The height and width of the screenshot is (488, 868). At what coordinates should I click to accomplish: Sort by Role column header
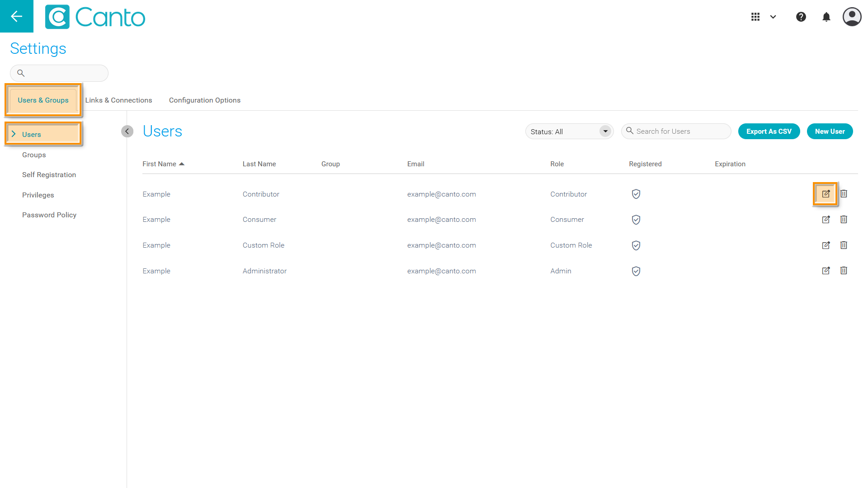tap(557, 164)
